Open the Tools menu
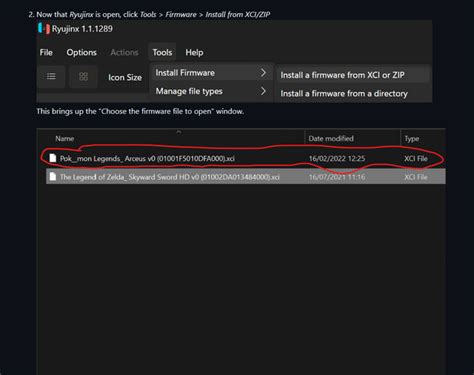 [162, 52]
